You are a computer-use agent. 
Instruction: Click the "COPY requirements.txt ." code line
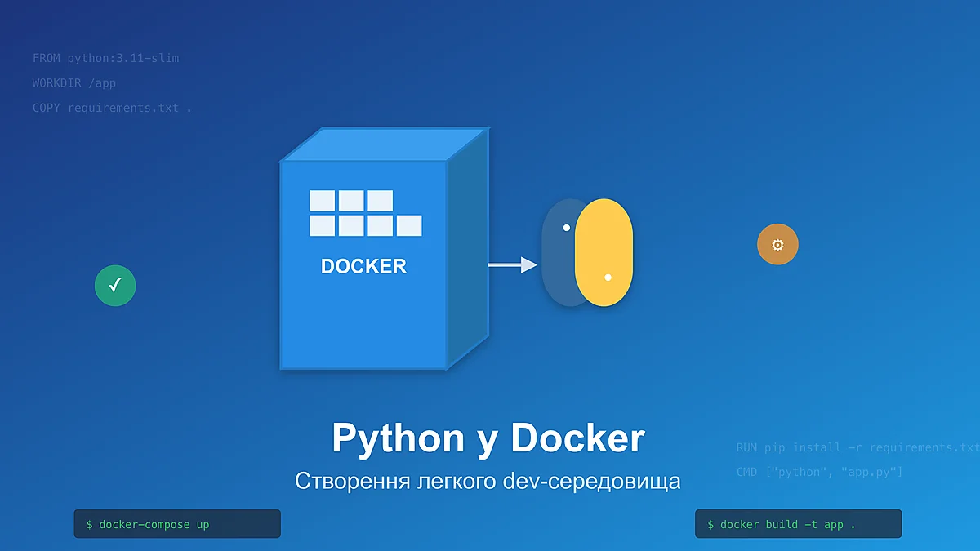(x=112, y=108)
